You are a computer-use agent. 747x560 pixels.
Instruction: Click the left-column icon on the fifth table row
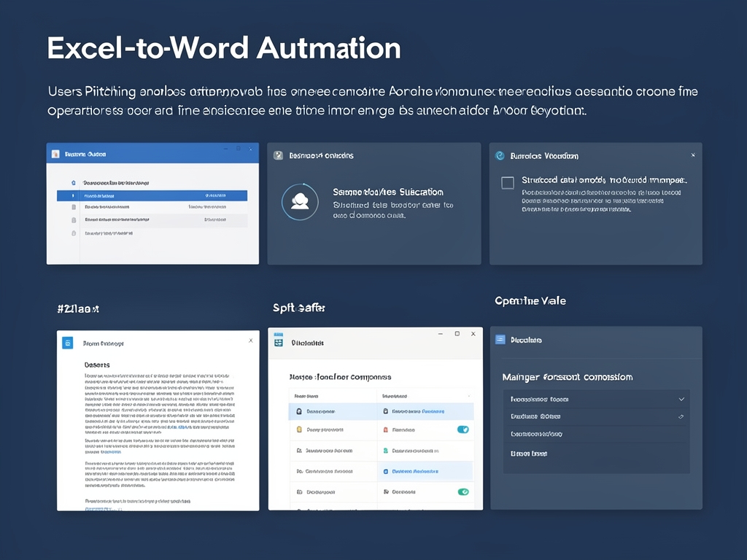point(299,492)
